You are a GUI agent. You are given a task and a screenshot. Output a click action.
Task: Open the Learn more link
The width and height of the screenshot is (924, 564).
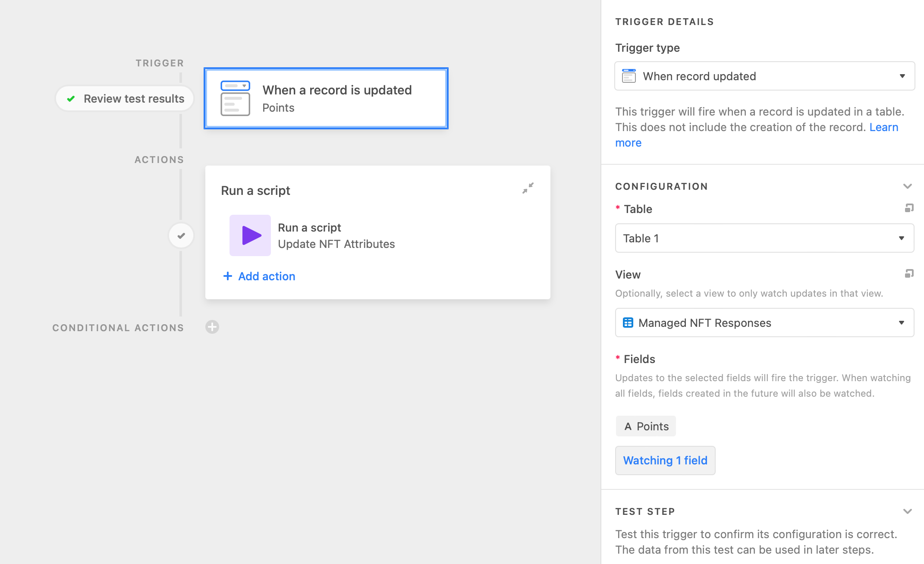[x=883, y=127]
